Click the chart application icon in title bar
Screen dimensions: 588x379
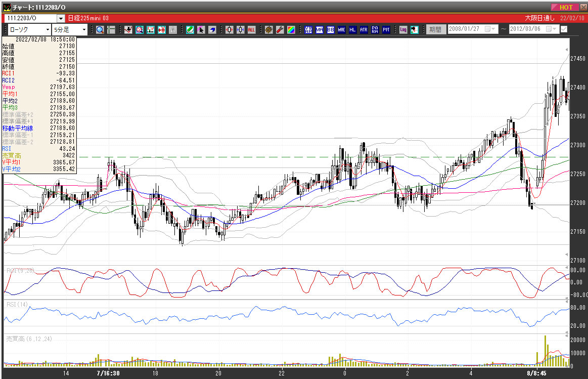coord(7,7)
